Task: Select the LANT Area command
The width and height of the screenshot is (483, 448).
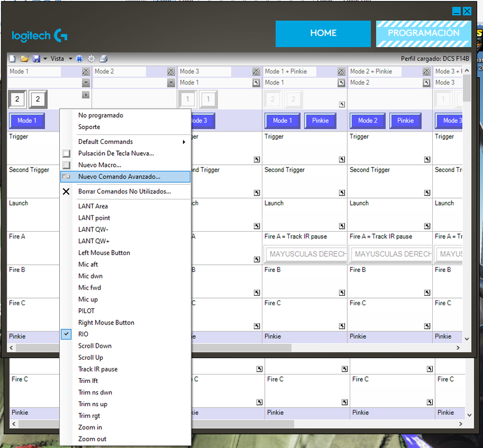Action: pos(126,206)
